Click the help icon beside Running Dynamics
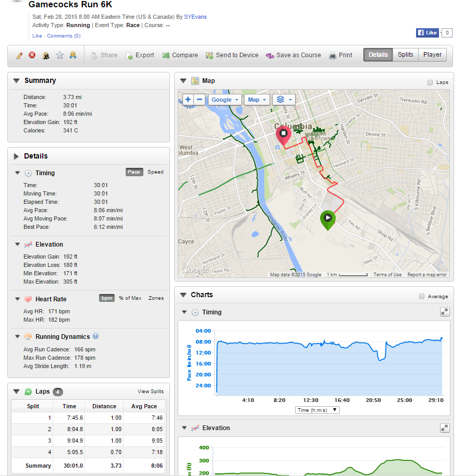Image resolution: width=476 pixels, height=476 pixels. (x=95, y=336)
